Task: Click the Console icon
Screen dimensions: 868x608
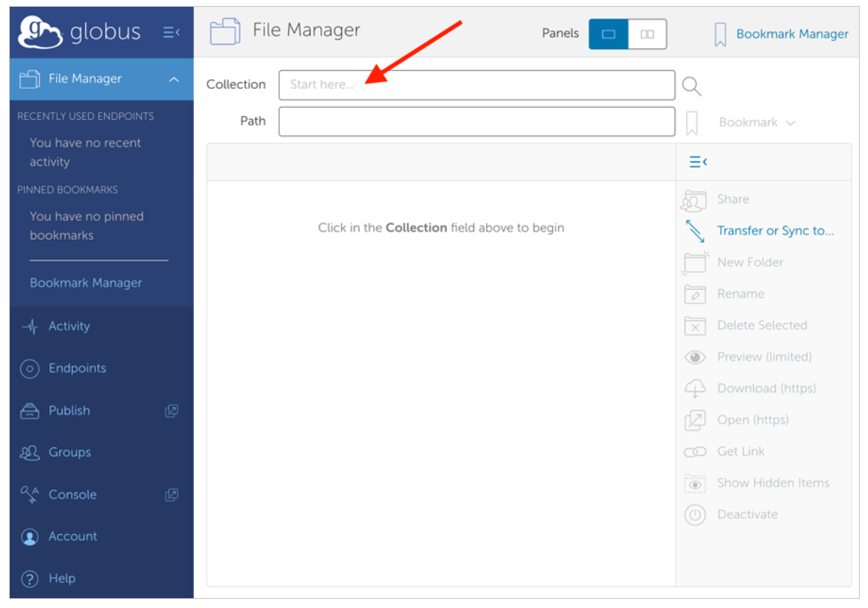Action: point(30,495)
